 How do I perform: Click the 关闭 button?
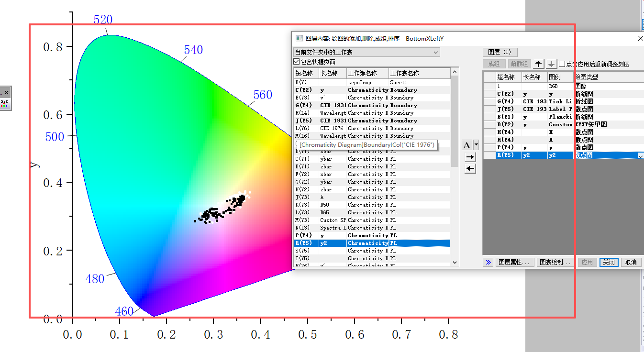(609, 262)
